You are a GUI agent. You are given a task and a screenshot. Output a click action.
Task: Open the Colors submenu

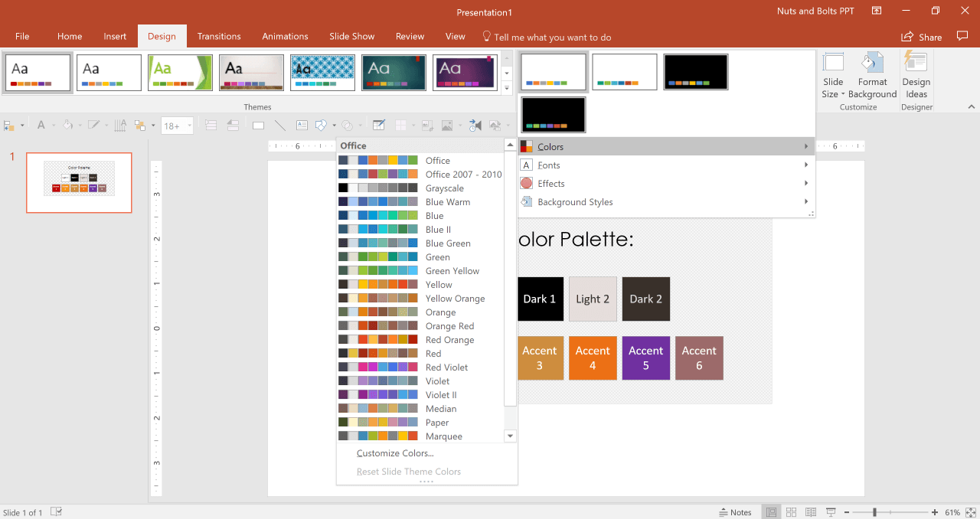pos(666,146)
